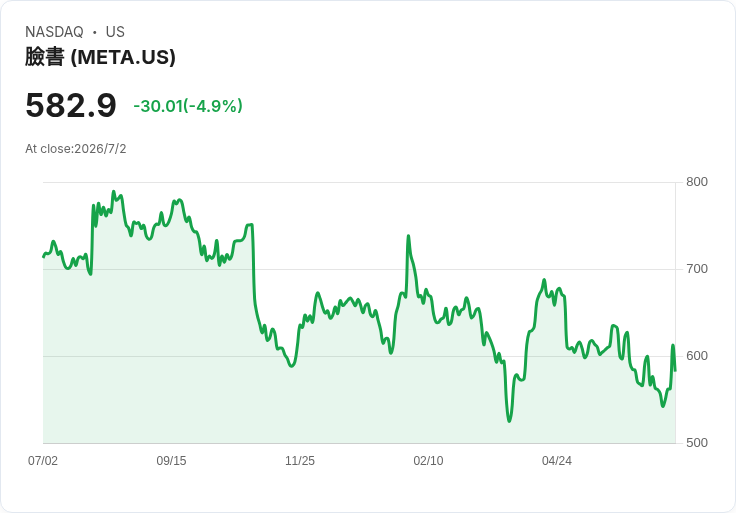This screenshot has width=736, height=513.
Task: Click the chart's highest peak near 790
Action: click(x=113, y=191)
